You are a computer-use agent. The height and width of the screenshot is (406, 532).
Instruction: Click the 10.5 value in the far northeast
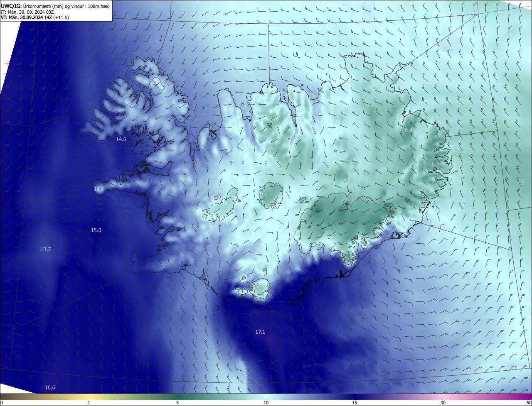coord(448,49)
